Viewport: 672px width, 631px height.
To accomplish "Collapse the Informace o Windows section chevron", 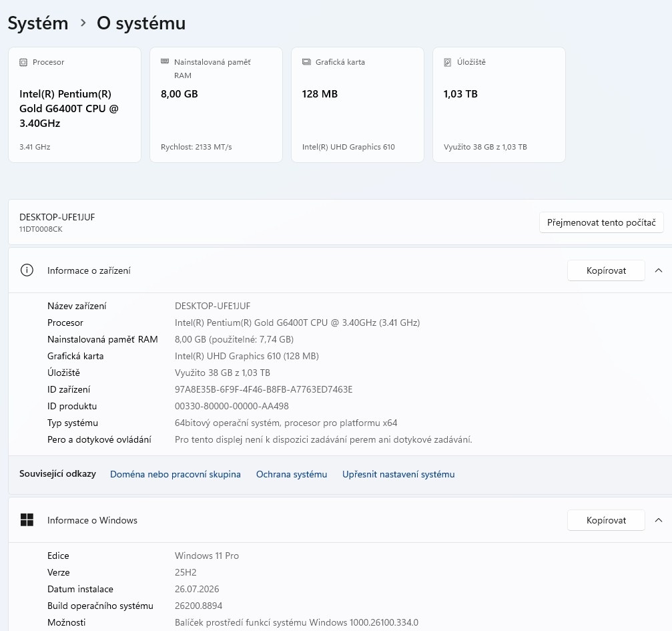I will click(659, 520).
